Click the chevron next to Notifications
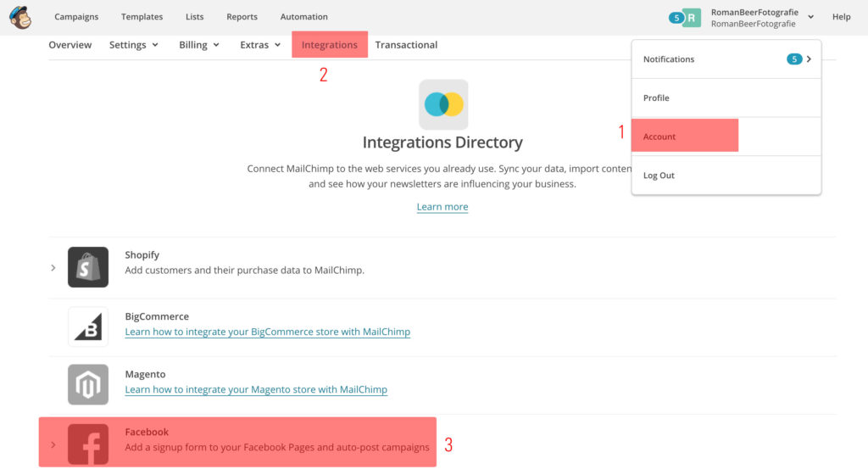The width and height of the screenshot is (868, 469). 809,59
